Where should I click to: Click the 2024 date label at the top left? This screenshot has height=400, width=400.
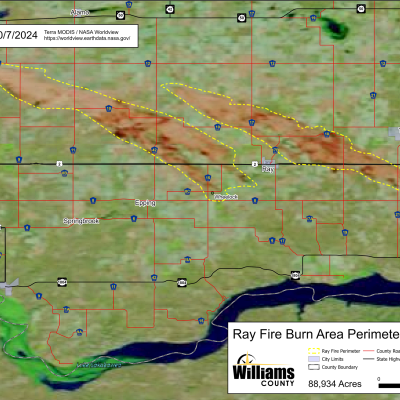click(x=19, y=35)
